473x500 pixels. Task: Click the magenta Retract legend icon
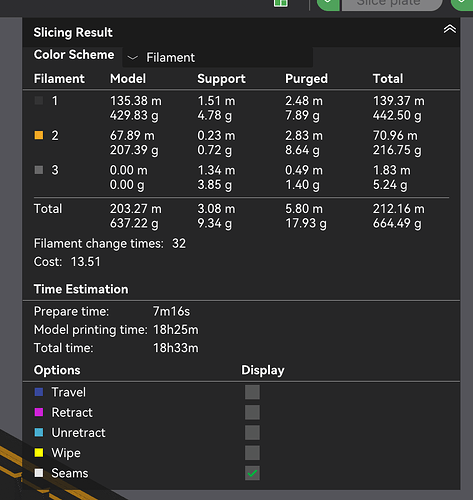coord(39,412)
